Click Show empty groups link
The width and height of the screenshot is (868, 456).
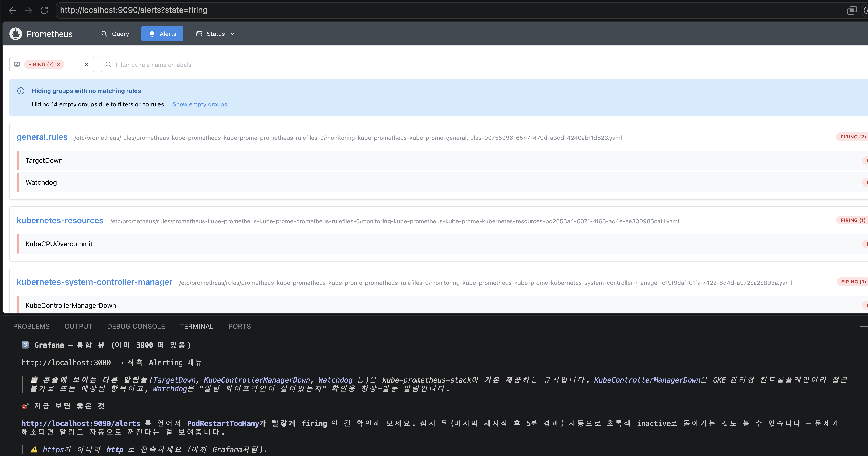tap(200, 104)
